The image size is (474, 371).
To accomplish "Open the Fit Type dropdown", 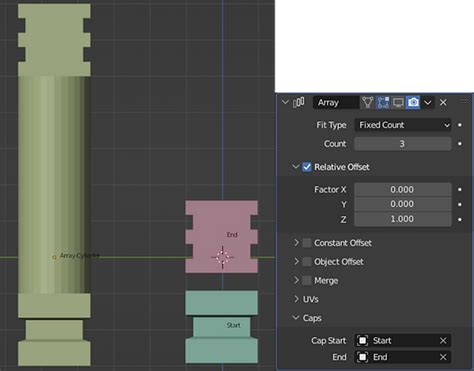I will [x=403, y=125].
